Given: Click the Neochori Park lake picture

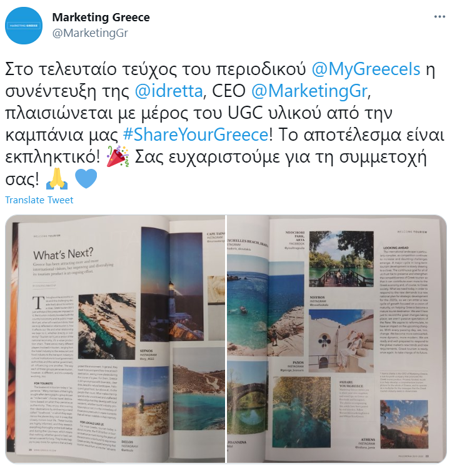Looking at the screenshot, I should point(341,259).
